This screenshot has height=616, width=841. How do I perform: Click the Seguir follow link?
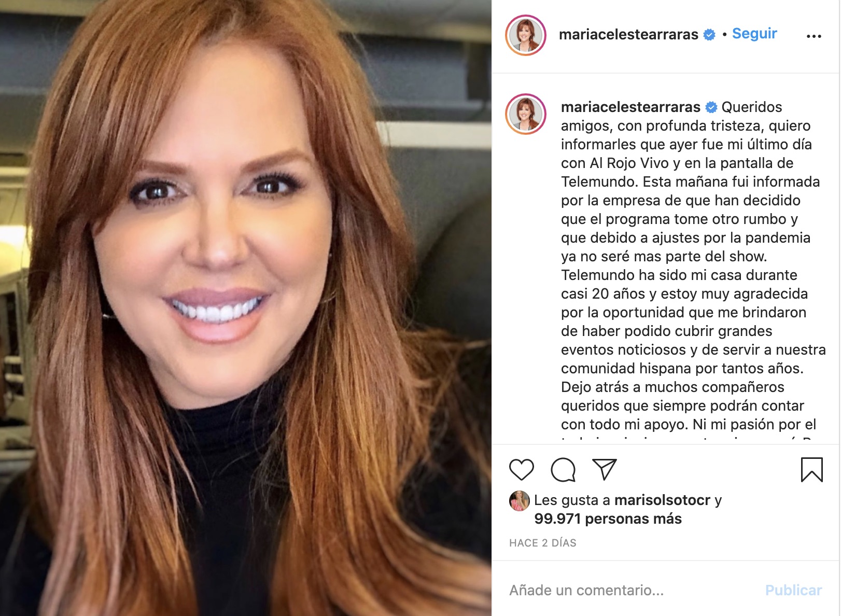point(754,34)
